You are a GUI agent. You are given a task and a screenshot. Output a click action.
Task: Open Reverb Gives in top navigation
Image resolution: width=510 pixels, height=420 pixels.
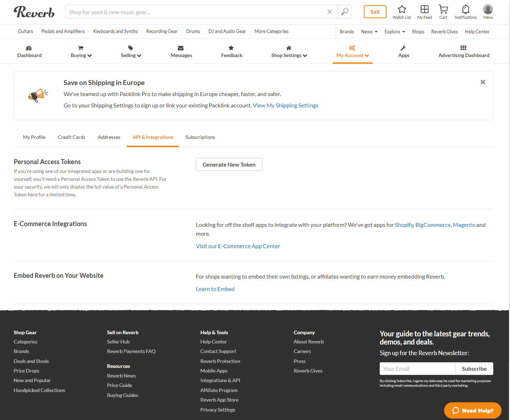tap(444, 32)
